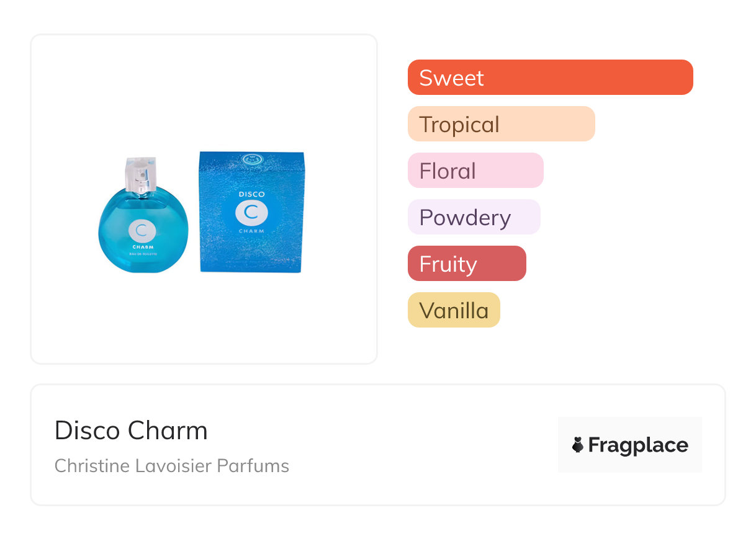
Task: Open the Disco Charm title
Action: (131, 431)
